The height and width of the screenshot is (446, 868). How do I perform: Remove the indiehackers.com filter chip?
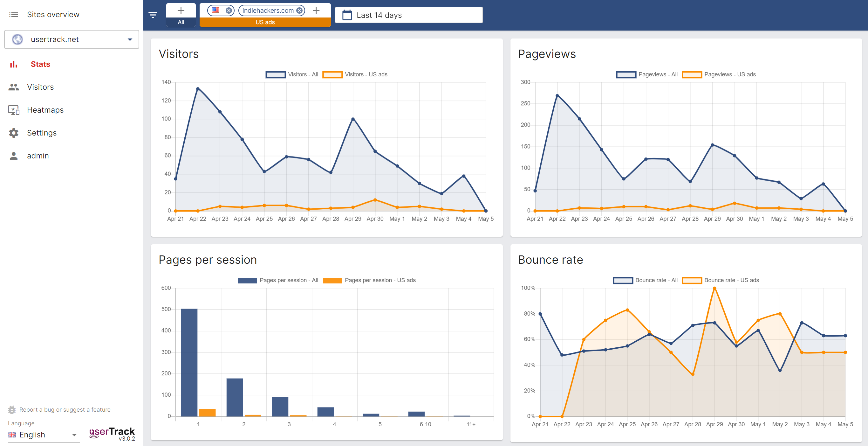tap(299, 10)
